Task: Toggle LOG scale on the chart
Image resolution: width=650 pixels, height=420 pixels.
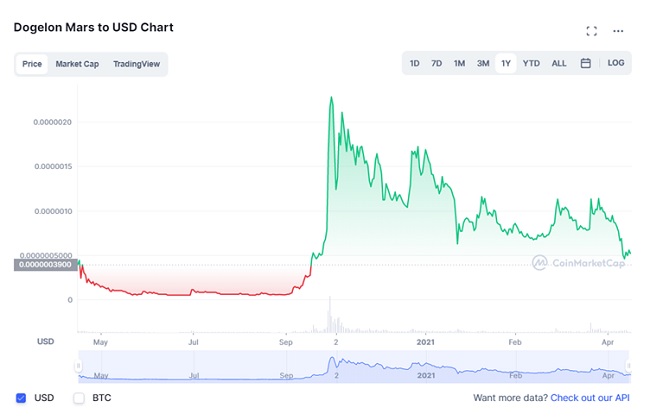Action: click(616, 63)
